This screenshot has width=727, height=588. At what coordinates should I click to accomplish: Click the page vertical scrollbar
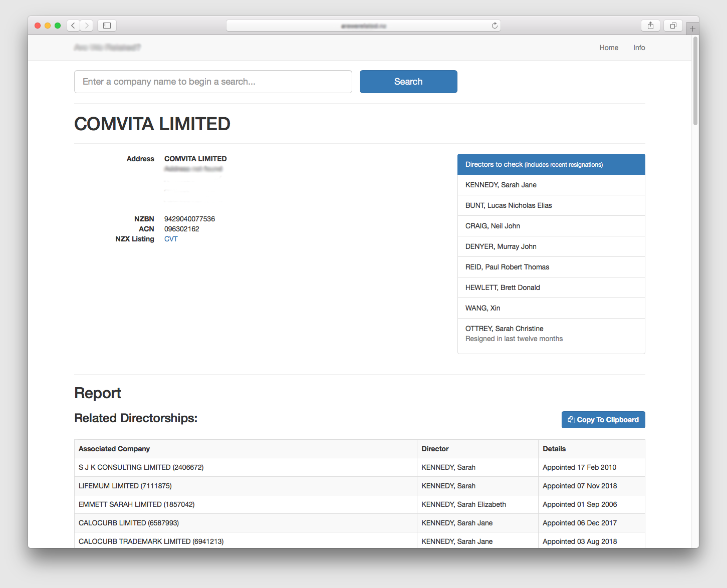(695, 80)
